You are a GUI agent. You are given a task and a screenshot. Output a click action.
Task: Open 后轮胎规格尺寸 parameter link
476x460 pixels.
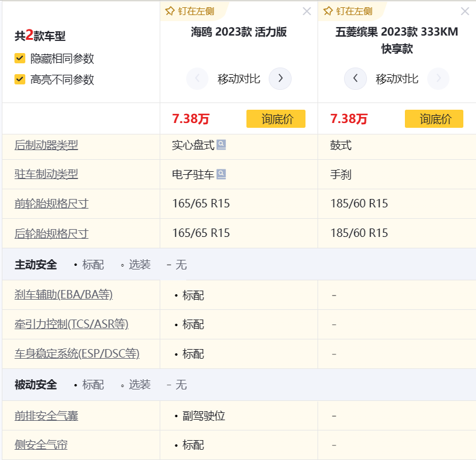tap(51, 233)
